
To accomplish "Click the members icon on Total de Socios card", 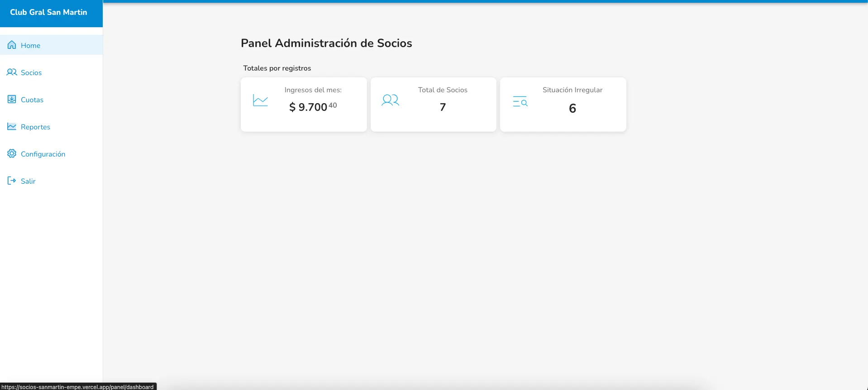I will [x=390, y=100].
